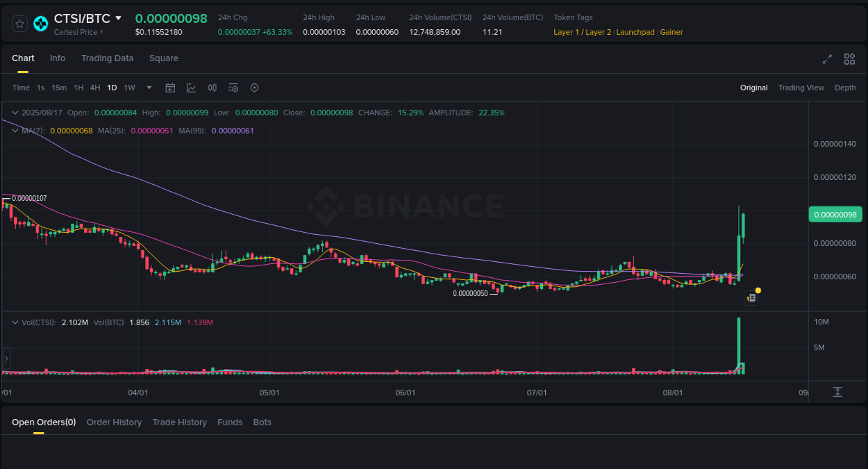Open the Order History tab
The height and width of the screenshot is (469, 868).
pos(114,422)
